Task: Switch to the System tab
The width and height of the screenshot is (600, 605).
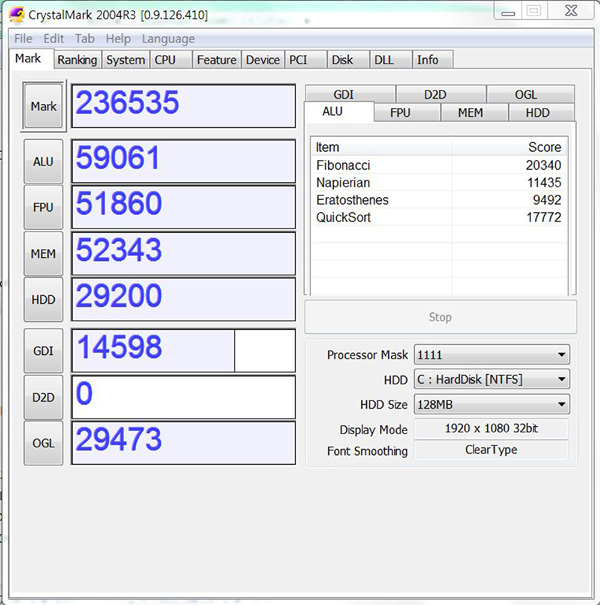Action: (126, 60)
